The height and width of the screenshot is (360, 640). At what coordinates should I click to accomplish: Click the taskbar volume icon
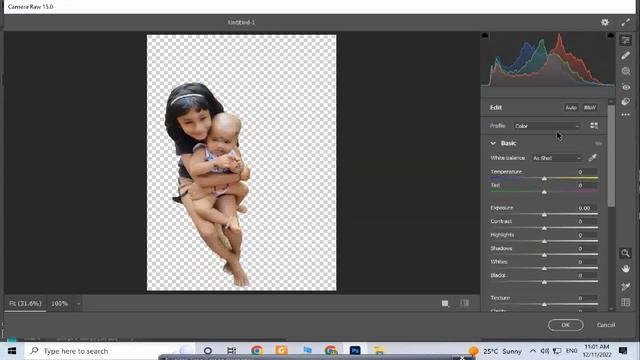pos(544,351)
